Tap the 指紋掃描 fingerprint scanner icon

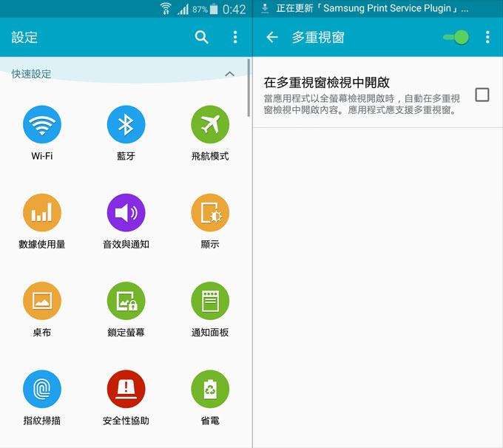coord(42,389)
